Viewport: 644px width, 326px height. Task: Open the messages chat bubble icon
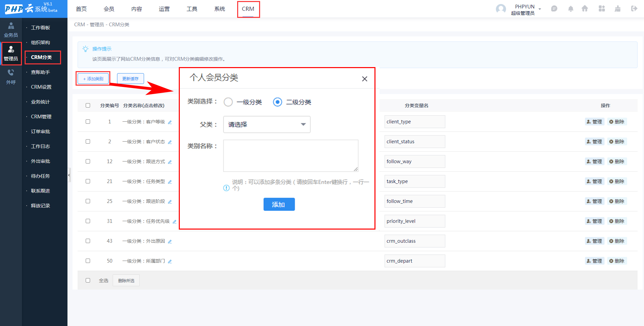click(554, 9)
